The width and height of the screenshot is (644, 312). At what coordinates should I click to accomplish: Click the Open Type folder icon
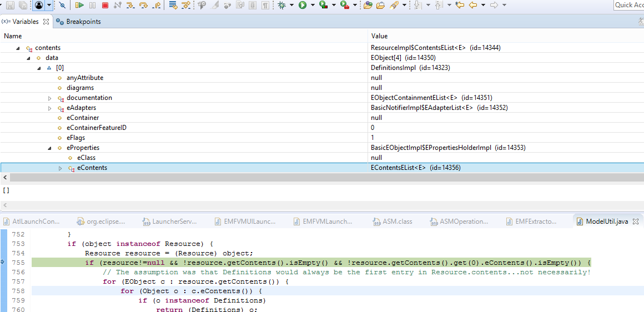point(368,5)
